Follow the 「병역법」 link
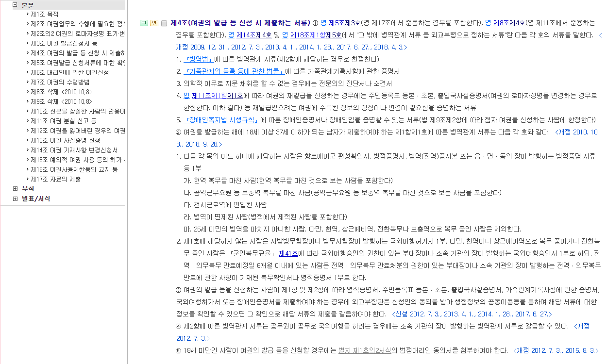This screenshot has height=364, width=607. pos(199,59)
